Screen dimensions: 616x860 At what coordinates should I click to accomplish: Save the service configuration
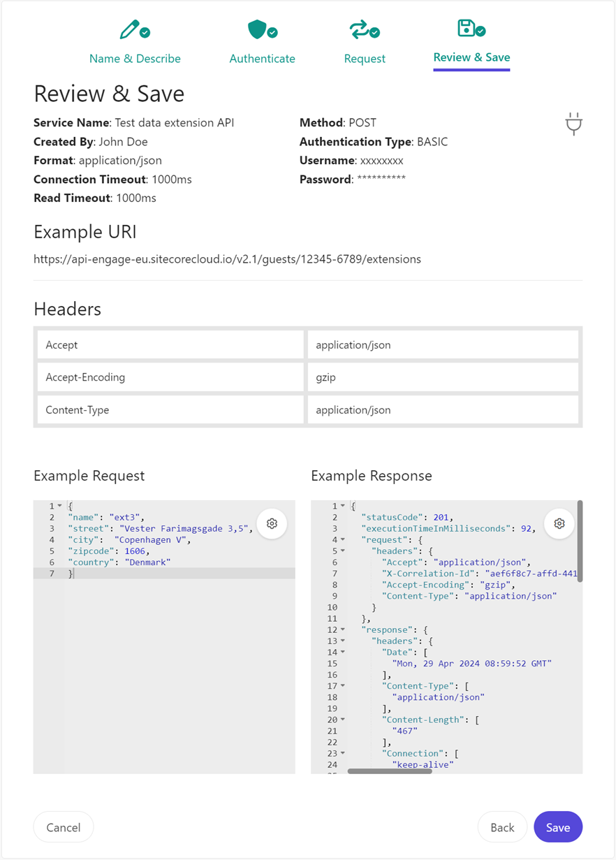558,827
